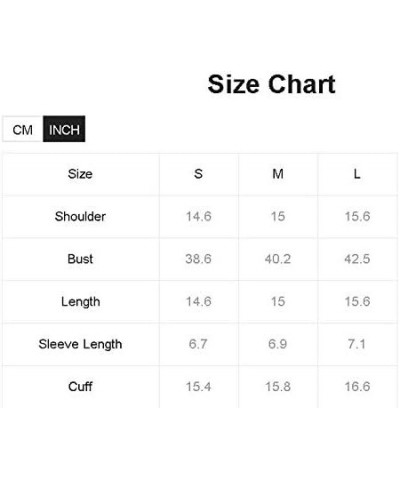The image size is (400, 480).
Task: Click the Bust value 38.6
Action: point(198,259)
